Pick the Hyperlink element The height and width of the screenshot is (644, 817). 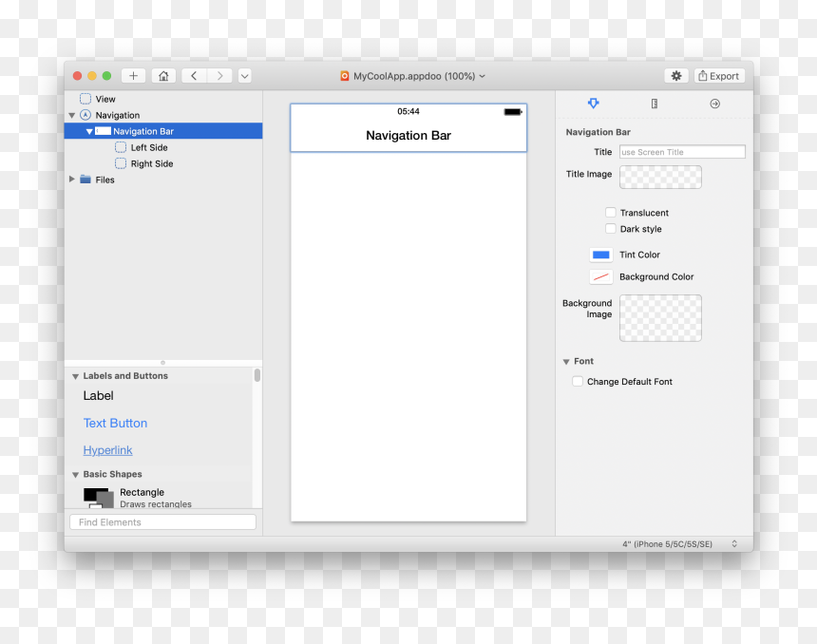[108, 450]
